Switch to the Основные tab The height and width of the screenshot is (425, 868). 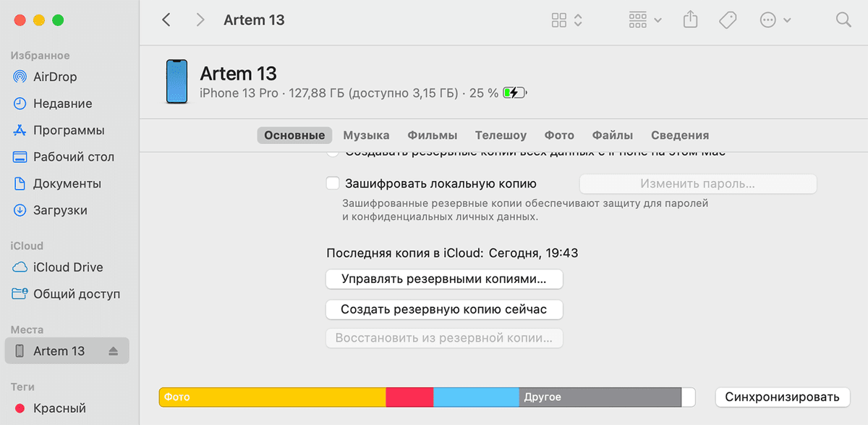tap(294, 135)
